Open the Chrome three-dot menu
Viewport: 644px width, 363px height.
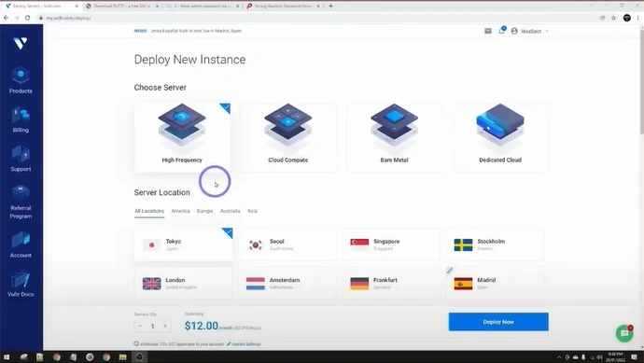[637, 18]
